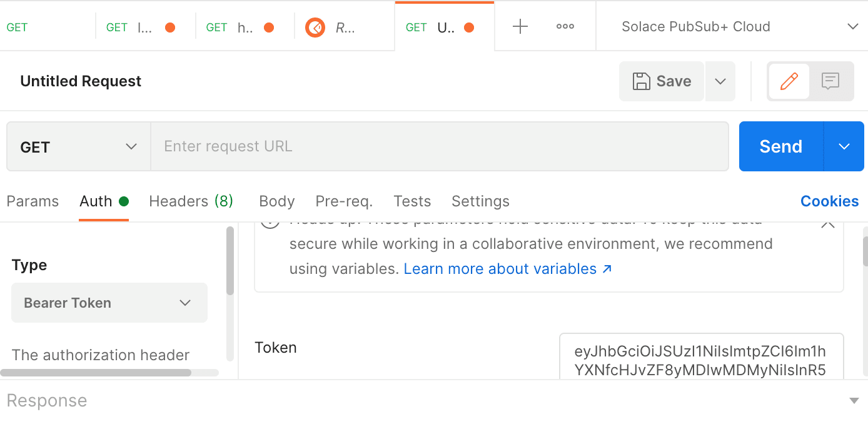Click the floppy disk Save icon
The height and width of the screenshot is (439, 868).
[x=642, y=81]
